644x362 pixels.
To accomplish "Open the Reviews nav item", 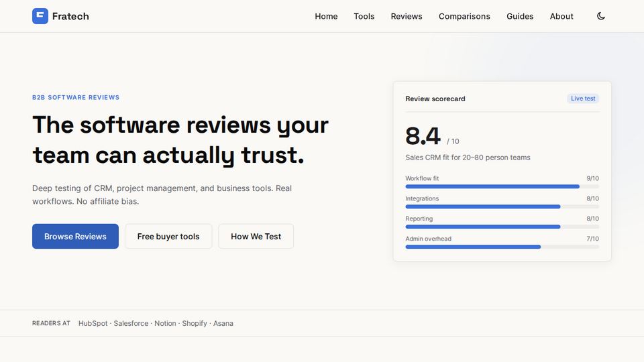I will tap(407, 16).
